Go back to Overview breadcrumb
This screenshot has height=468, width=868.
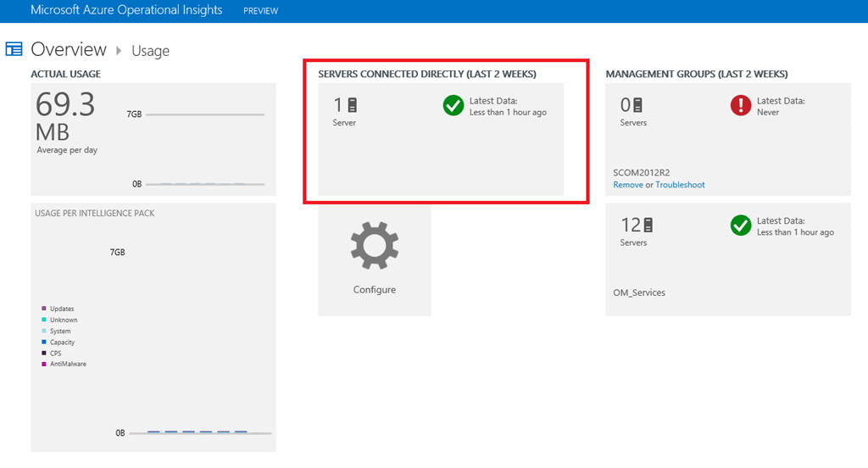click(68, 49)
